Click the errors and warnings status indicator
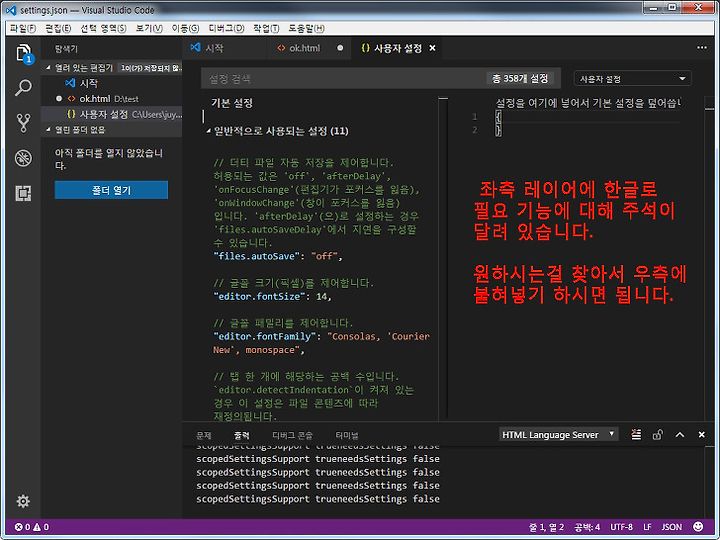720x540 pixels. [32, 527]
